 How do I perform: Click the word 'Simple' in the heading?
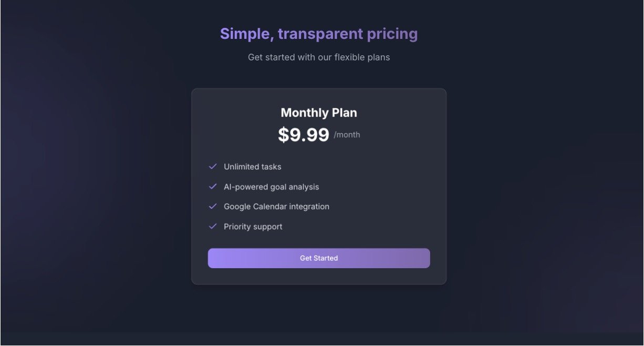(244, 34)
